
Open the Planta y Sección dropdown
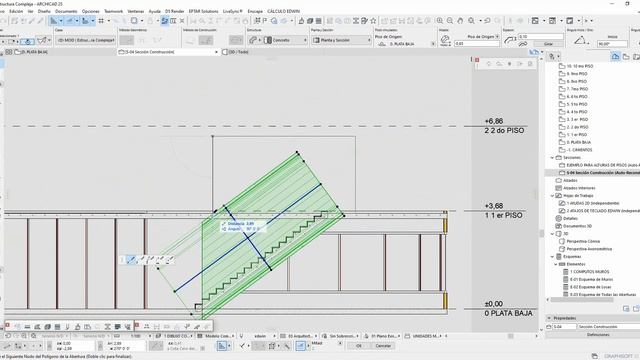pyautogui.click(x=342, y=40)
